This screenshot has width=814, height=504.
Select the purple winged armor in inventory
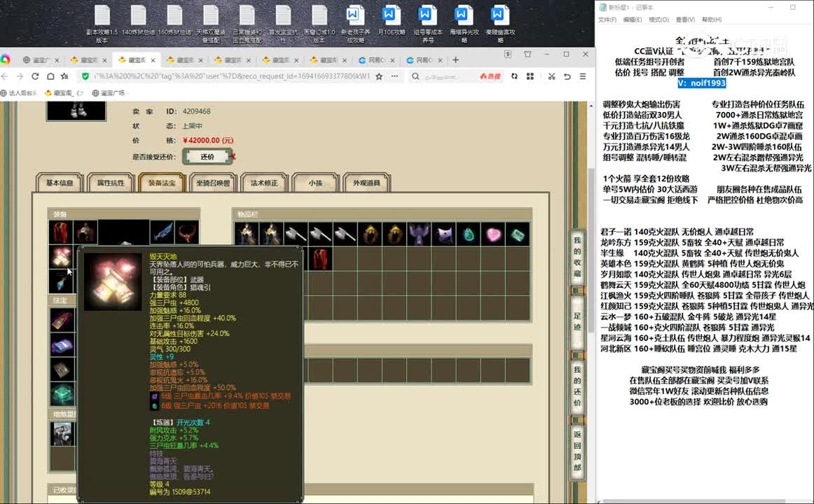tap(420, 234)
